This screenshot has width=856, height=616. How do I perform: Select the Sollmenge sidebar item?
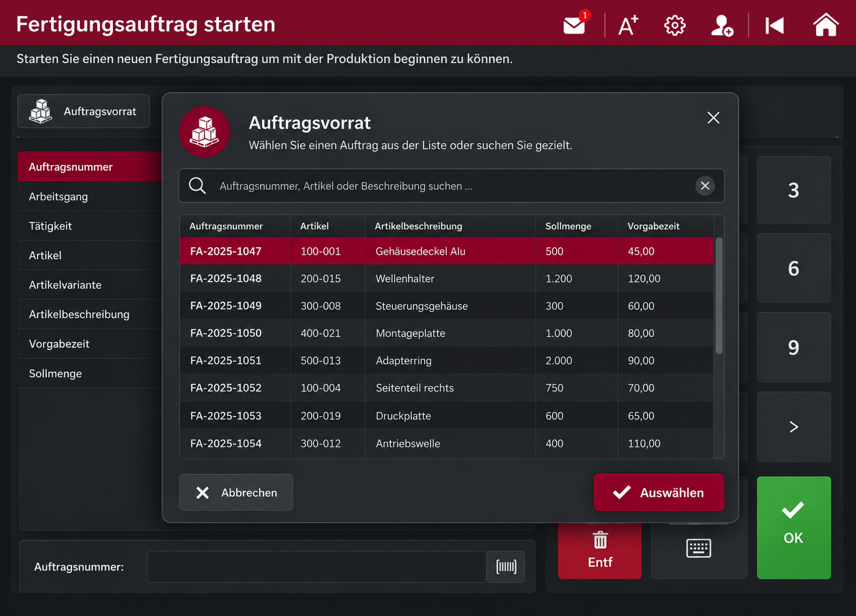pyautogui.click(x=90, y=373)
